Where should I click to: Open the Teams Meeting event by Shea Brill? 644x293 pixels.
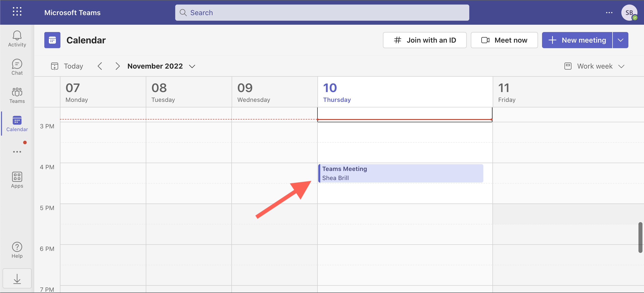(401, 173)
